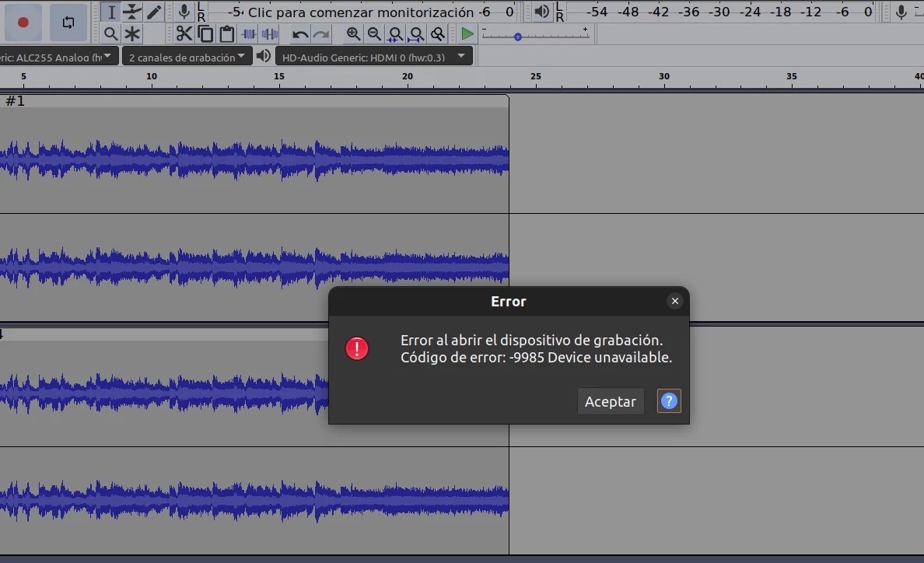The height and width of the screenshot is (563, 924).
Task: Zoom in on the waveform
Action: (x=353, y=33)
